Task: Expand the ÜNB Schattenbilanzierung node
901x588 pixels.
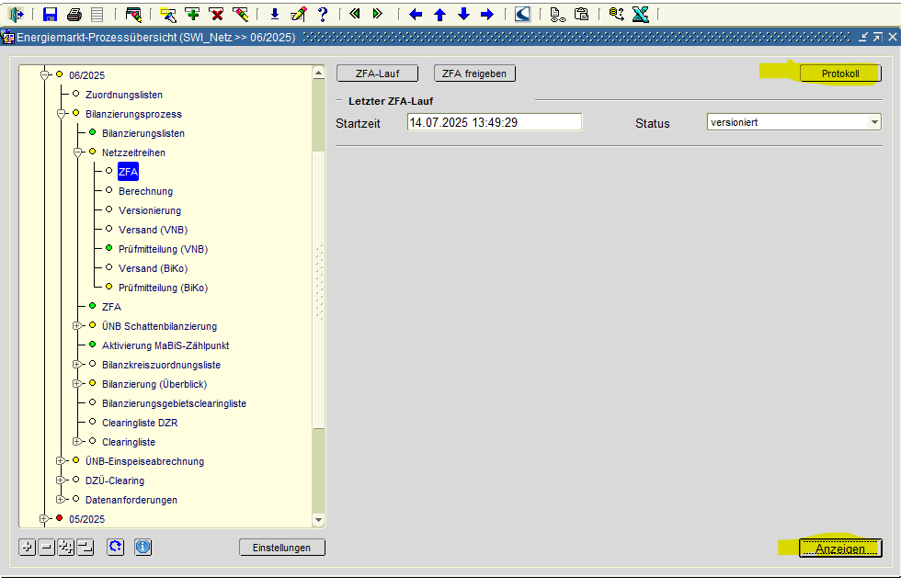Action: click(x=77, y=326)
